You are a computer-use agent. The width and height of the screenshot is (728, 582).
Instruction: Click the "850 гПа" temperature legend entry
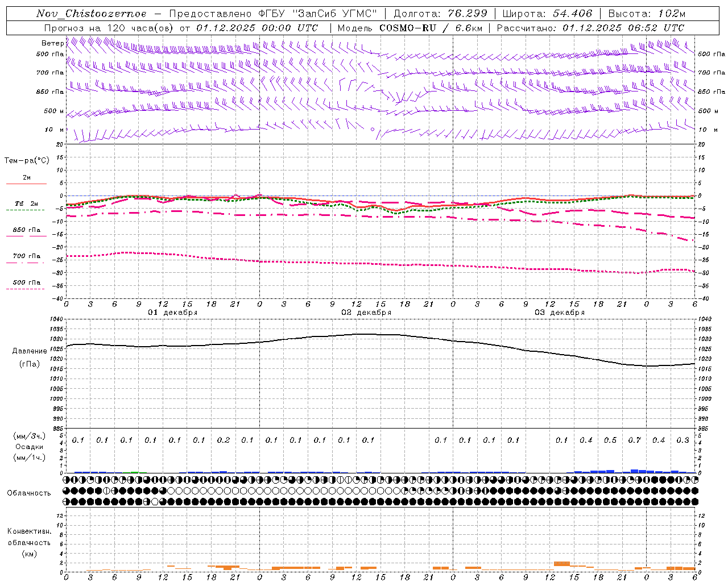click(x=27, y=230)
